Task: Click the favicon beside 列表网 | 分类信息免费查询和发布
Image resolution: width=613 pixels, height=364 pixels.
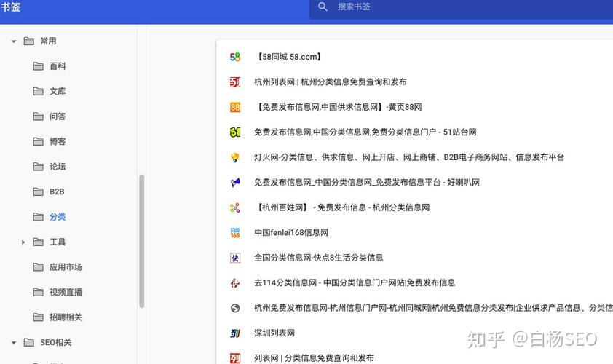Action: (235, 358)
